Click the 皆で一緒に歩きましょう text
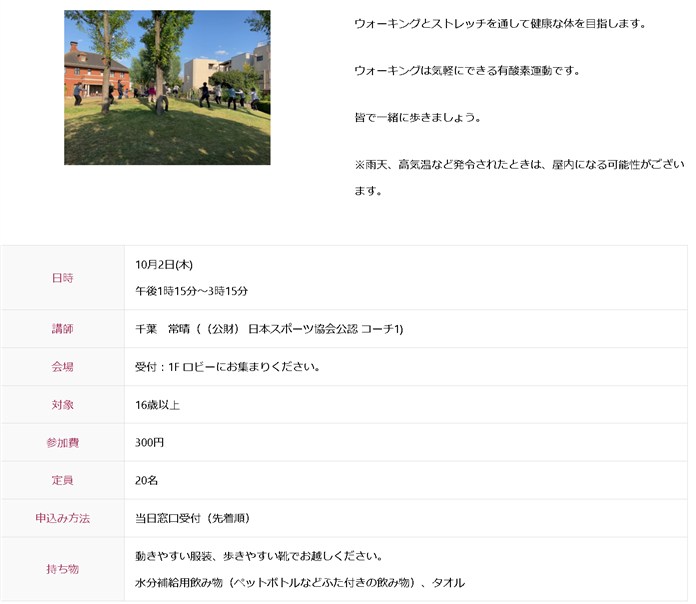 [x=417, y=117]
